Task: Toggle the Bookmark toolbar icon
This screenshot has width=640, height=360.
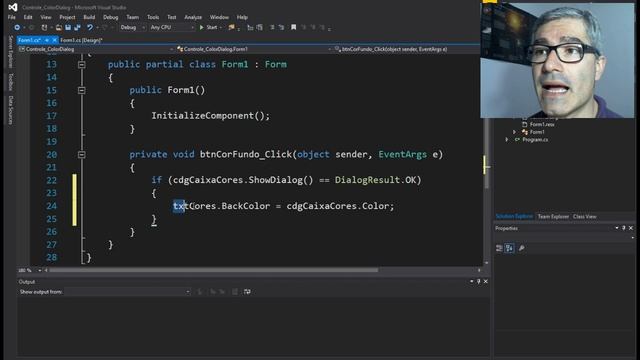Action: pyautogui.click(x=293, y=27)
